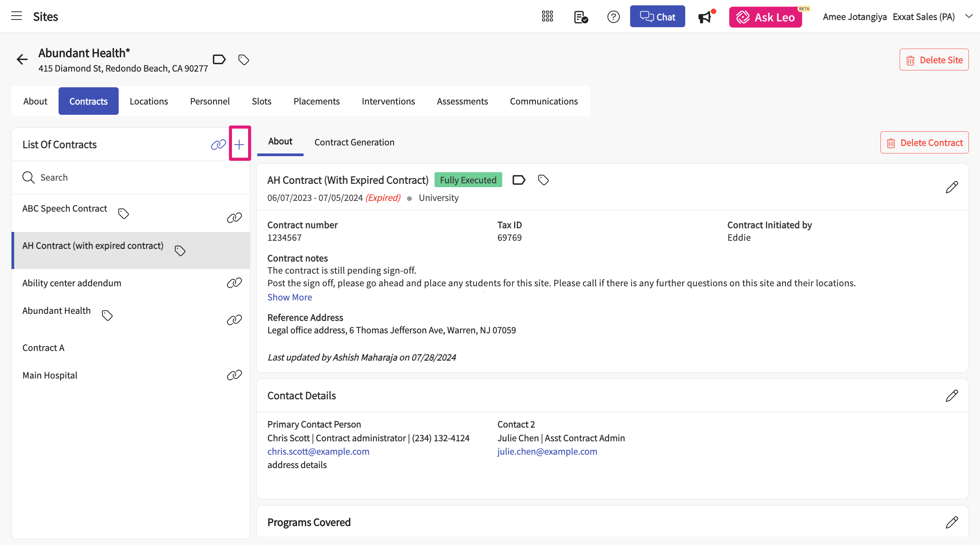Click the plus icon to add contract
980x545 pixels.
(x=239, y=144)
